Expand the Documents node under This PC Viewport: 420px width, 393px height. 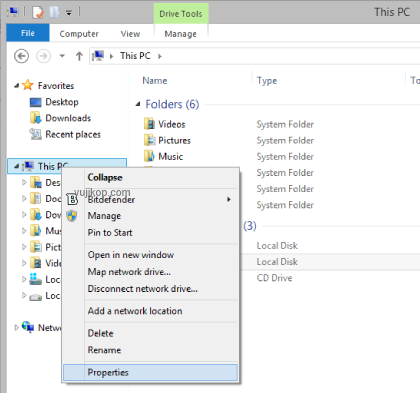click(x=24, y=198)
